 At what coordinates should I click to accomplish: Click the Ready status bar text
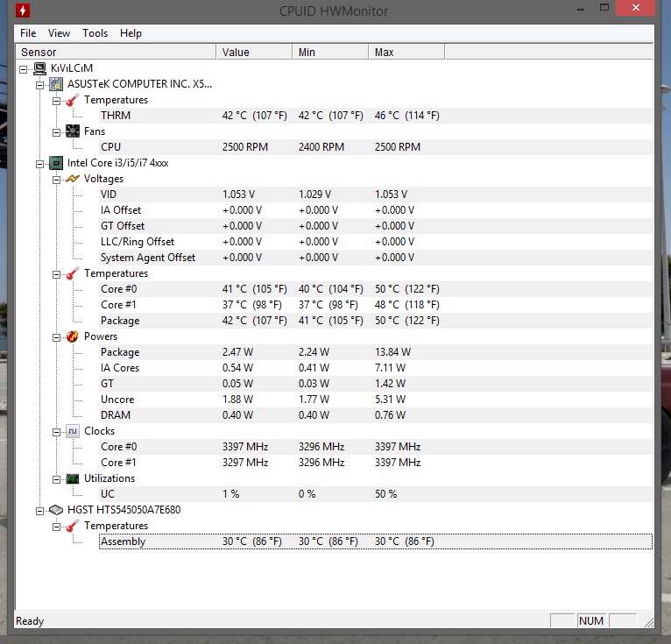[30, 621]
